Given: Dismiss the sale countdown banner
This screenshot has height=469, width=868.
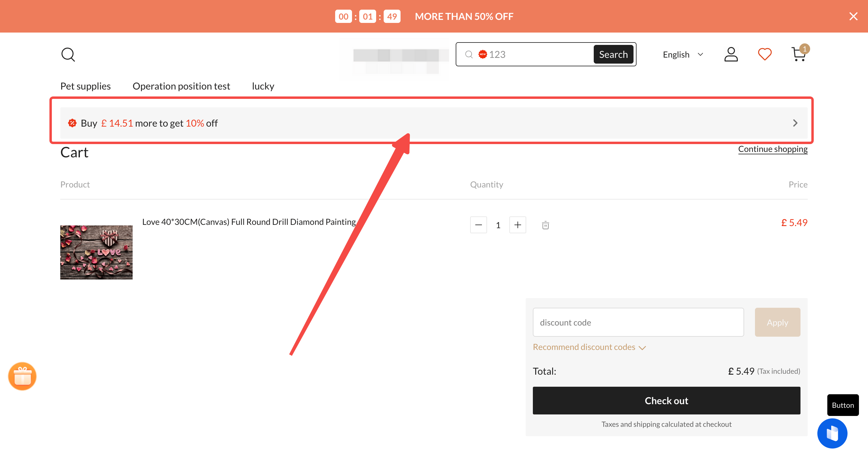Looking at the screenshot, I should click(x=853, y=16).
